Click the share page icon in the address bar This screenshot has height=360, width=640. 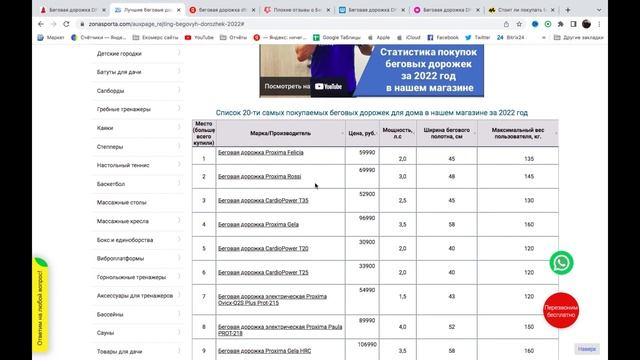click(x=506, y=24)
